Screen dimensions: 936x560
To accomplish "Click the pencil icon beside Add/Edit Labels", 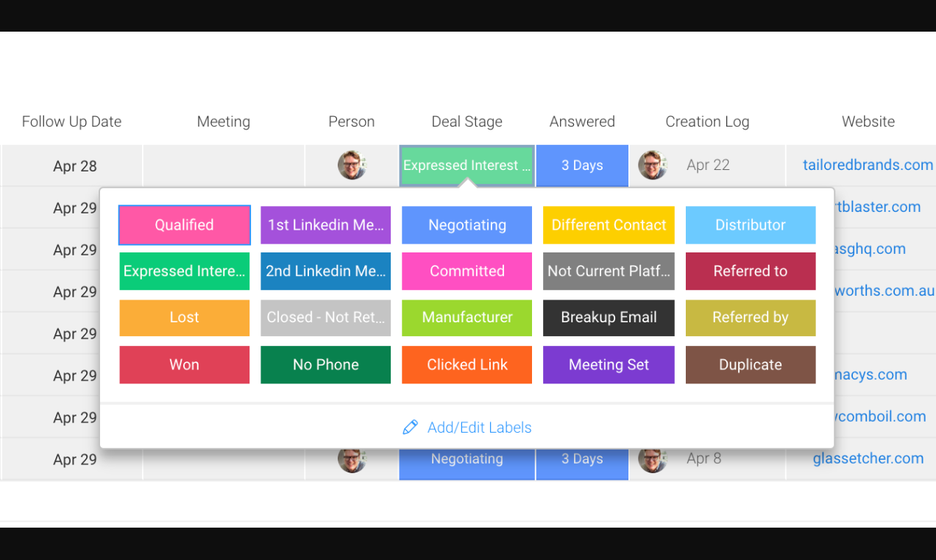I will pyautogui.click(x=410, y=428).
